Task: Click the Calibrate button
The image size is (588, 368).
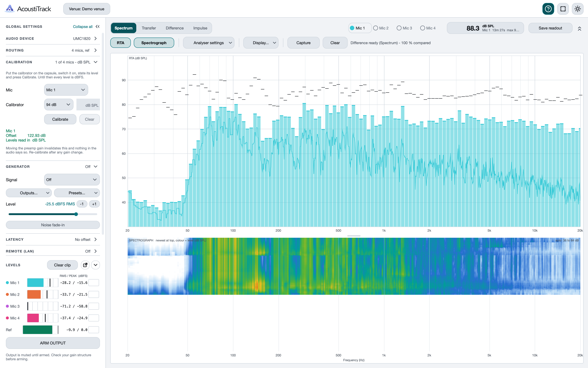Action: point(60,119)
